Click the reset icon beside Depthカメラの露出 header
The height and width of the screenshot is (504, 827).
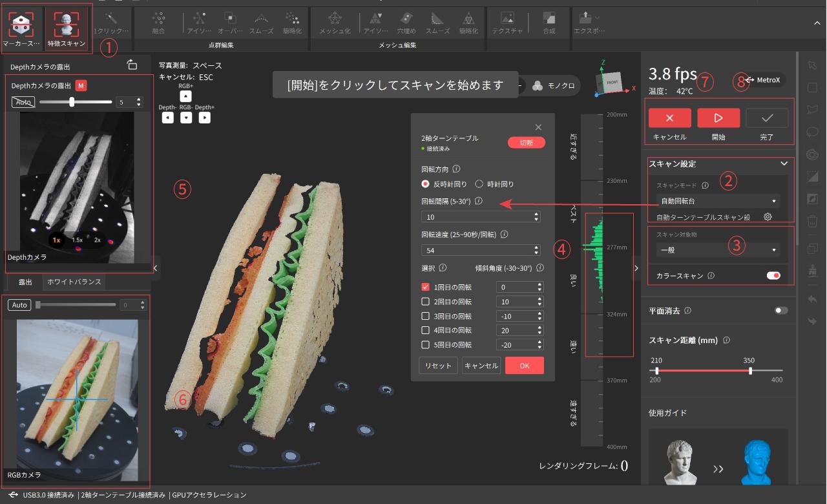(132, 65)
